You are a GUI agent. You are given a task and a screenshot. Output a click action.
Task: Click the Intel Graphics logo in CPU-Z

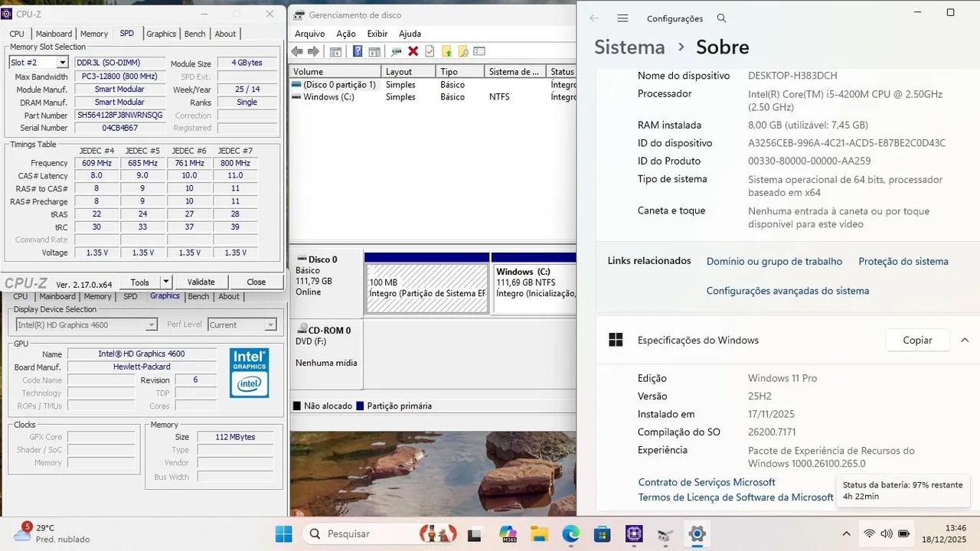(249, 373)
